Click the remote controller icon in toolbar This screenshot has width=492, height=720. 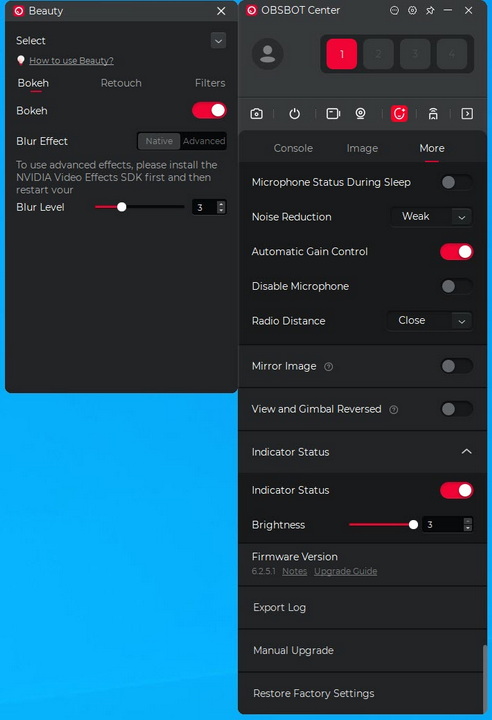433,113
